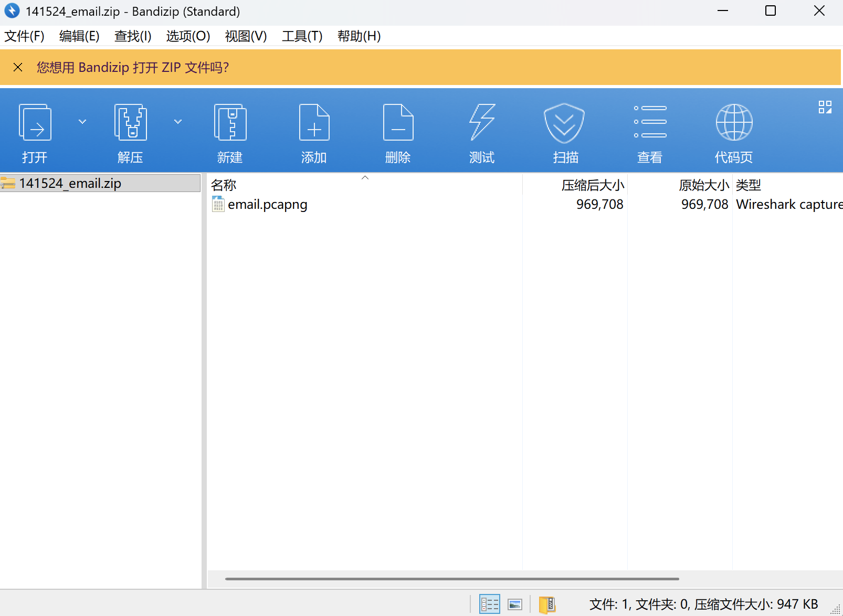
Task: Click the toolbar customize grid icon
Action: 825,107
